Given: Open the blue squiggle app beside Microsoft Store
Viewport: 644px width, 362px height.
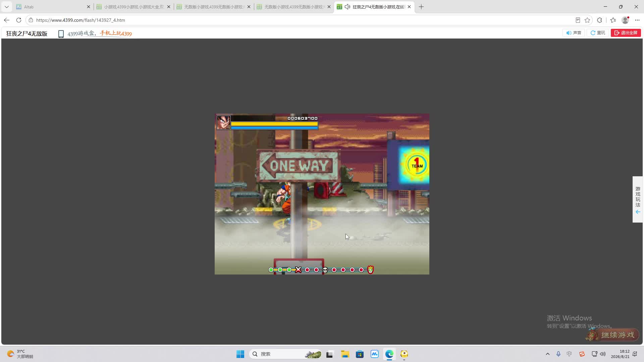Looking at the screenshot, I should 375,354.
